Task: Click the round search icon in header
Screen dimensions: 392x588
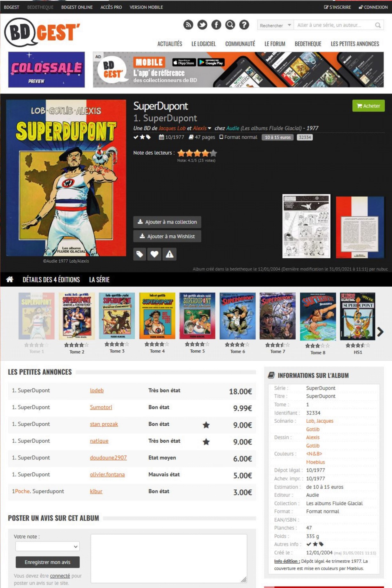Action: (230, 25)
